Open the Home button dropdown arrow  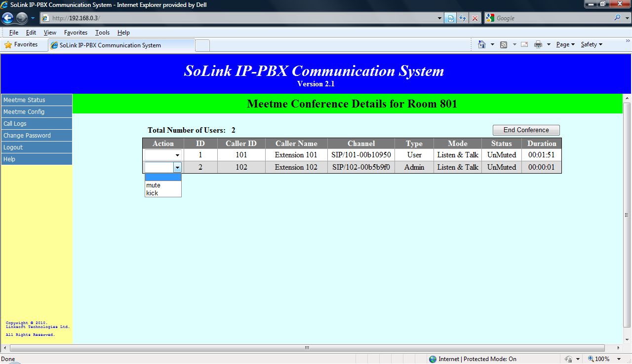tap(492, 44)
